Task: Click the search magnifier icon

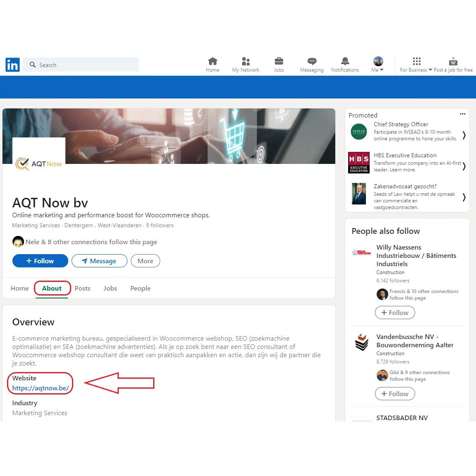Action: click(x=32, y=65)
